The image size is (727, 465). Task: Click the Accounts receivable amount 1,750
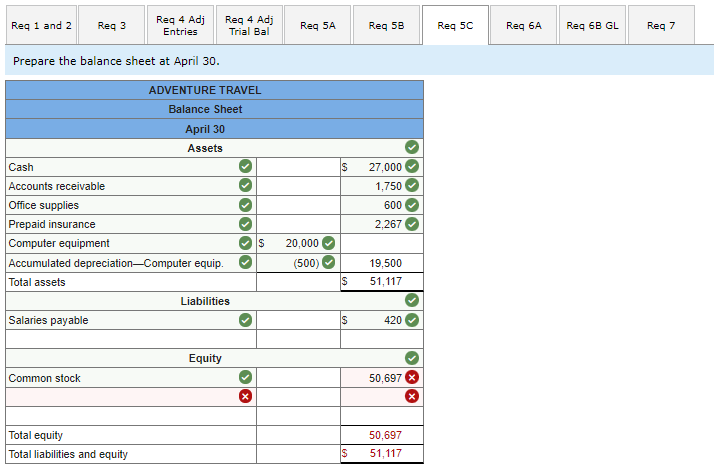[382, 186]
